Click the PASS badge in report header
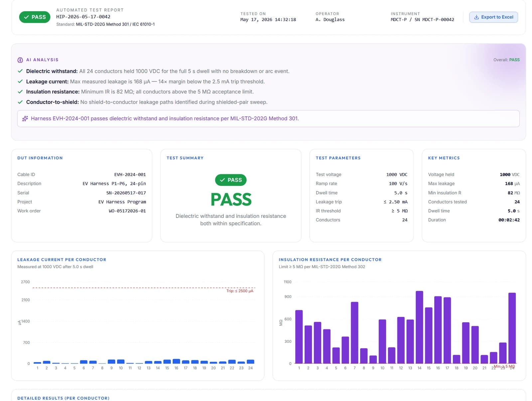Screen dimensions: 532x401 tap(35, 17)
